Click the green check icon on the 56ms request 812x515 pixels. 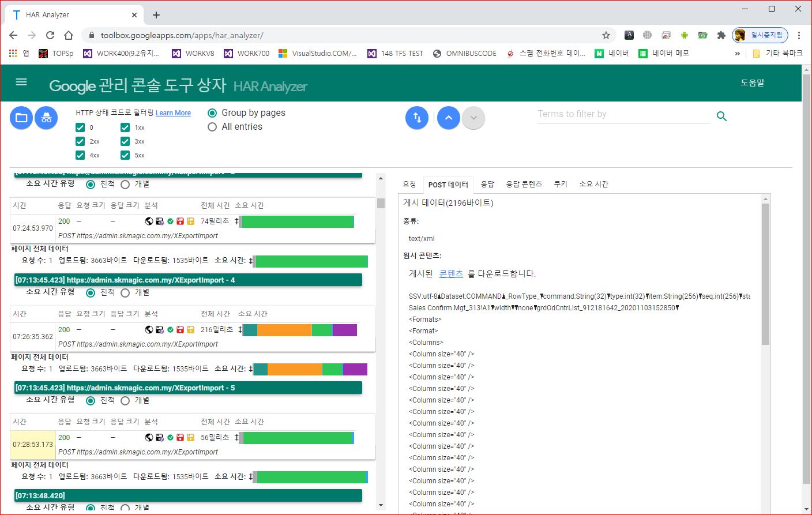pos(170,437)
